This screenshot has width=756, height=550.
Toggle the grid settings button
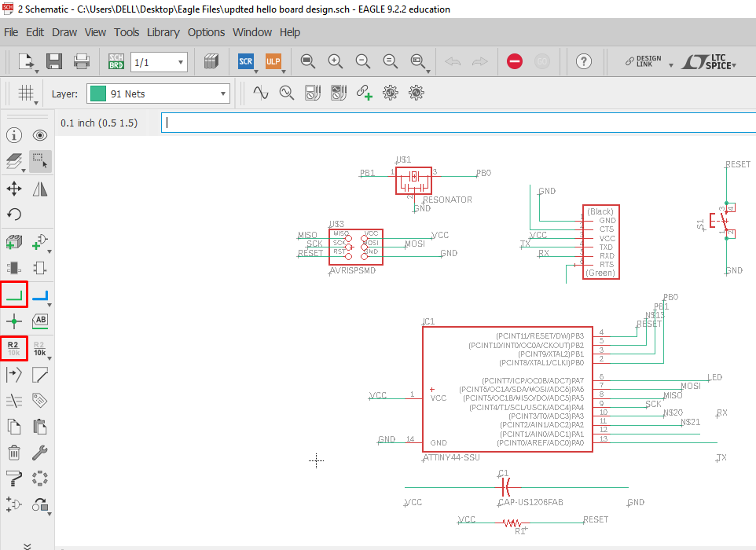coord(26,93)
